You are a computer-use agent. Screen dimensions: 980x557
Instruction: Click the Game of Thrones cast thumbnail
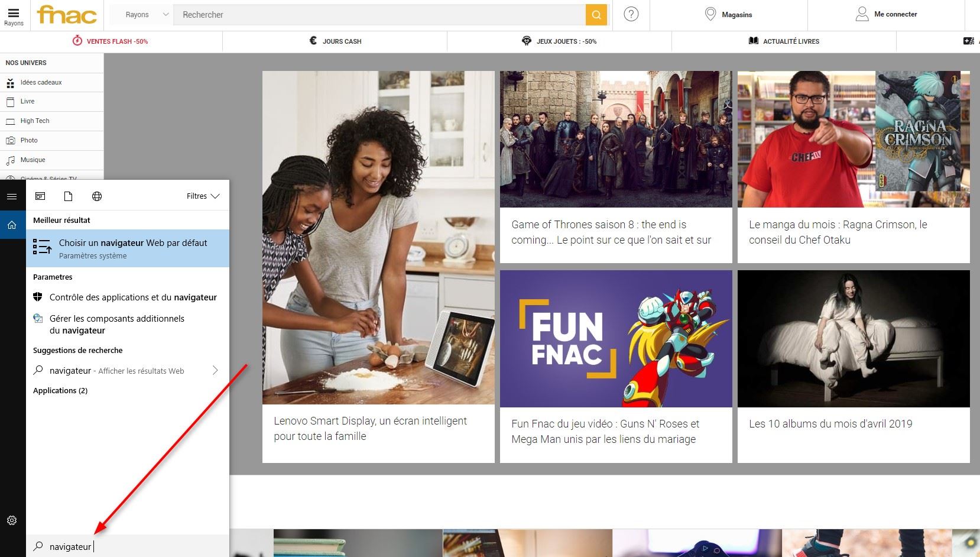[616, 140]
